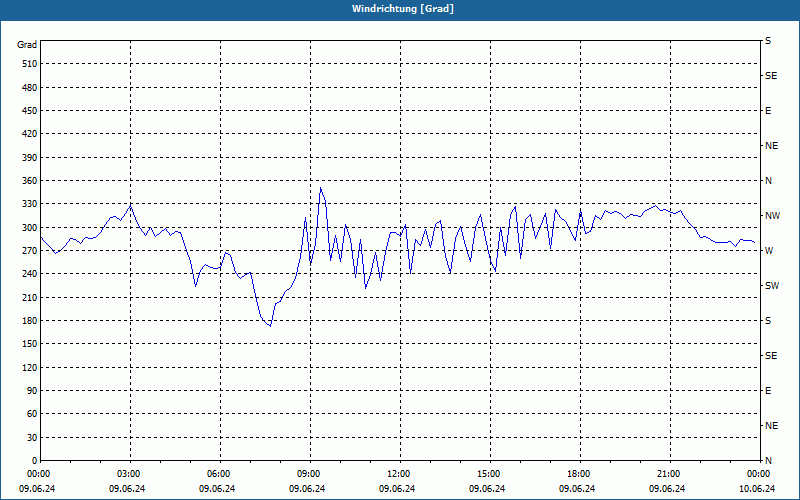Pick the 21:00 time label
800x500 pixels.
point(670,474)
